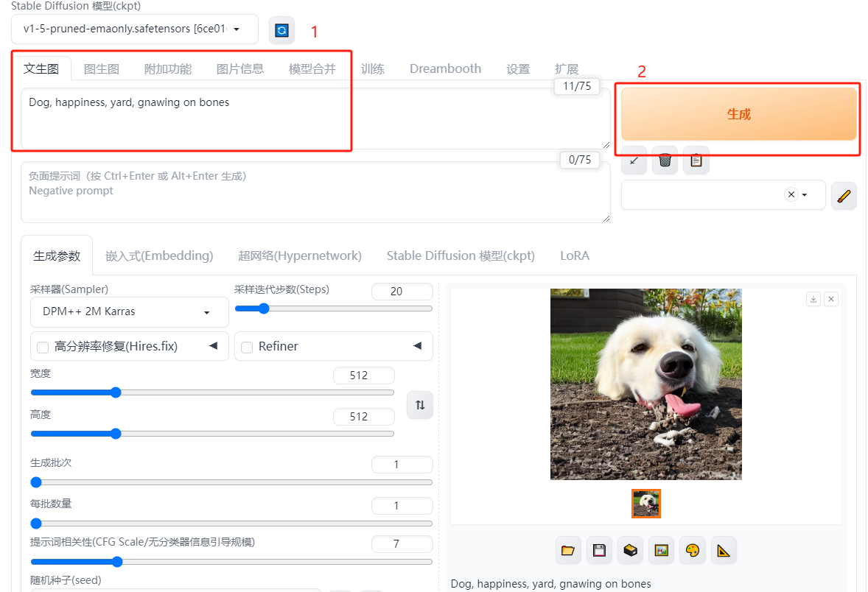This screenshot has height=592, width=868.
Task: Clear the prompt with trash icon
Action: coord(665,161)
